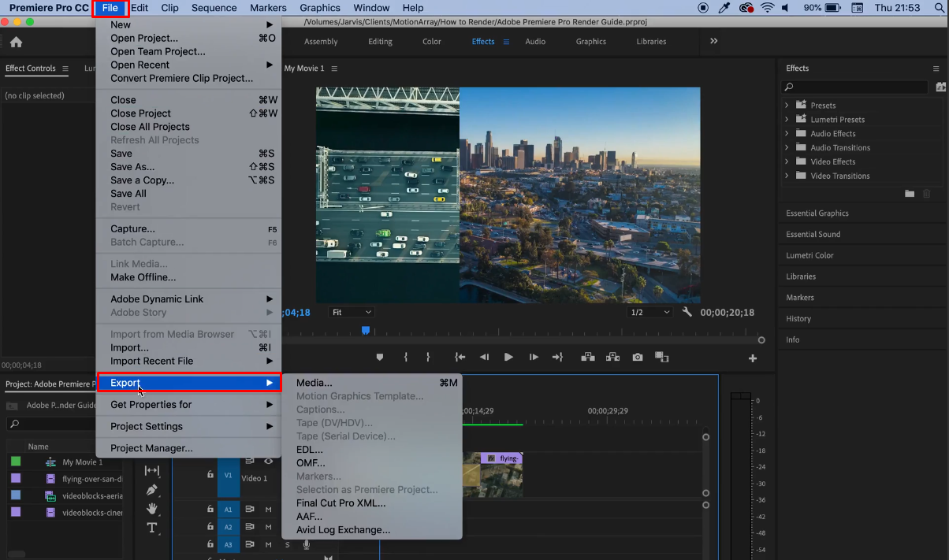Mute audio track A2
The height and width of the screenshot is (560, 949).
point(268,527)
